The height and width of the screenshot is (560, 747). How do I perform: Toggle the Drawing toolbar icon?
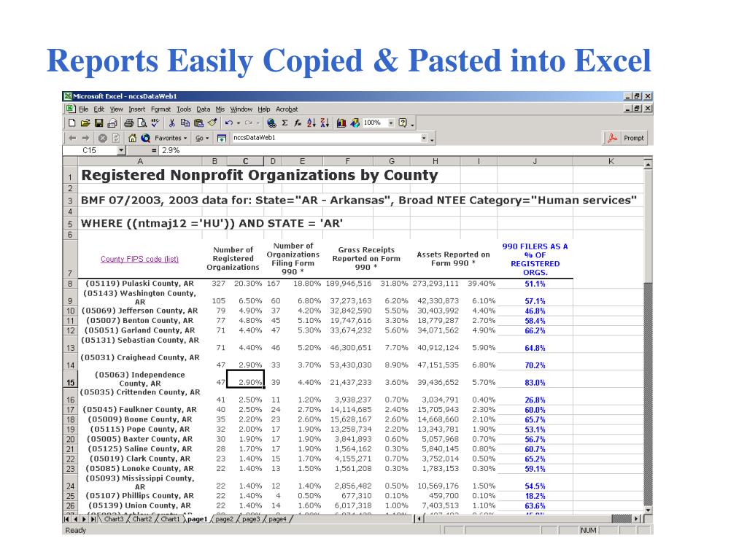tap(355, 122)
